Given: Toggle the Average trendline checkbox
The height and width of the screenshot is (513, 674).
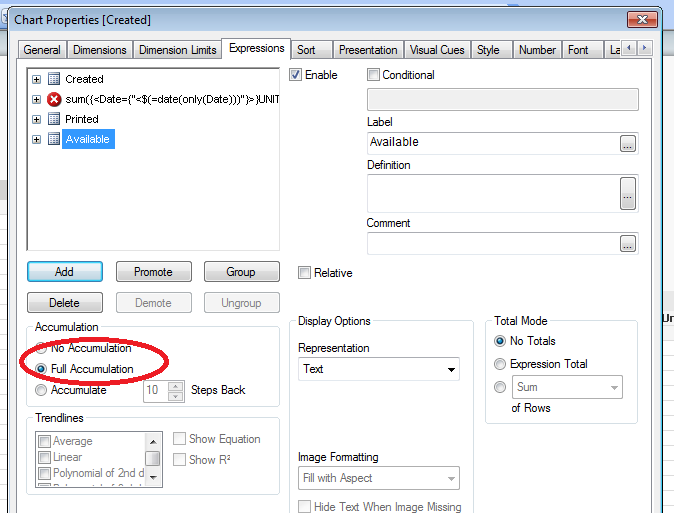Looking at the screenshot, I should (44, 441).
